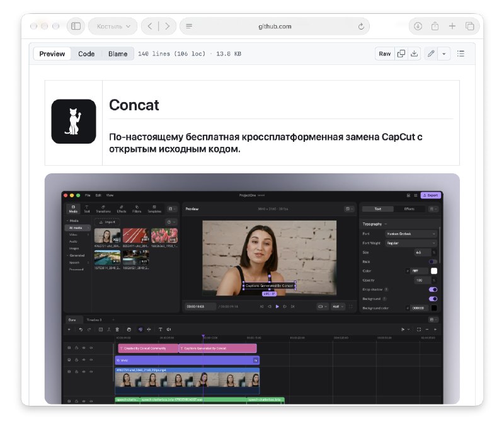
Task: Click the timeline fit-to-screen icon
Action: click(x=418, y=330)
